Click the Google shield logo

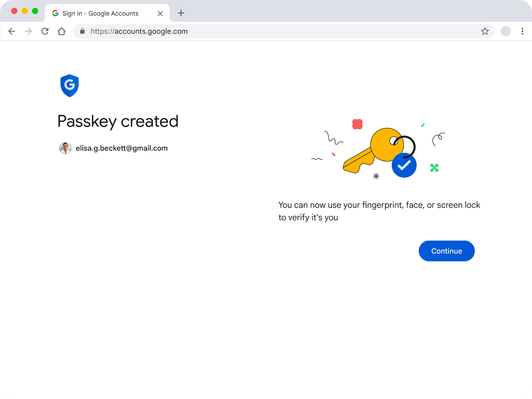pyautogui.click(x=69, y=86)
